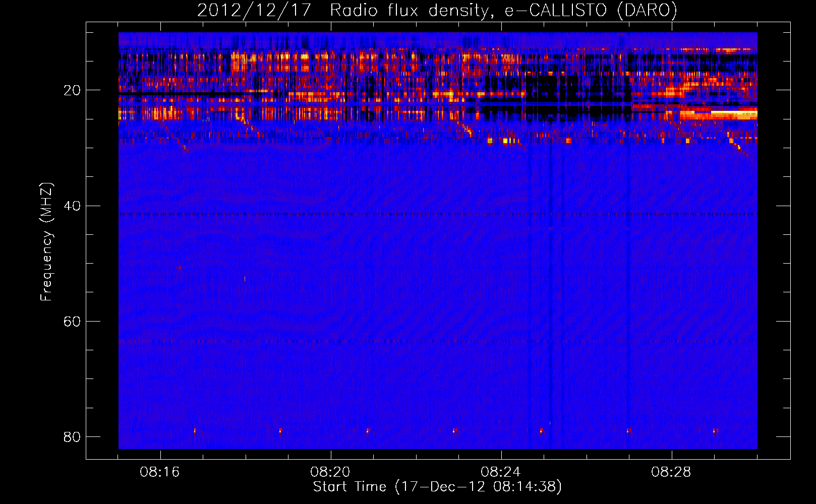
Task: Click the 20 MHz frequency tick label
Action: pos(72,91)
